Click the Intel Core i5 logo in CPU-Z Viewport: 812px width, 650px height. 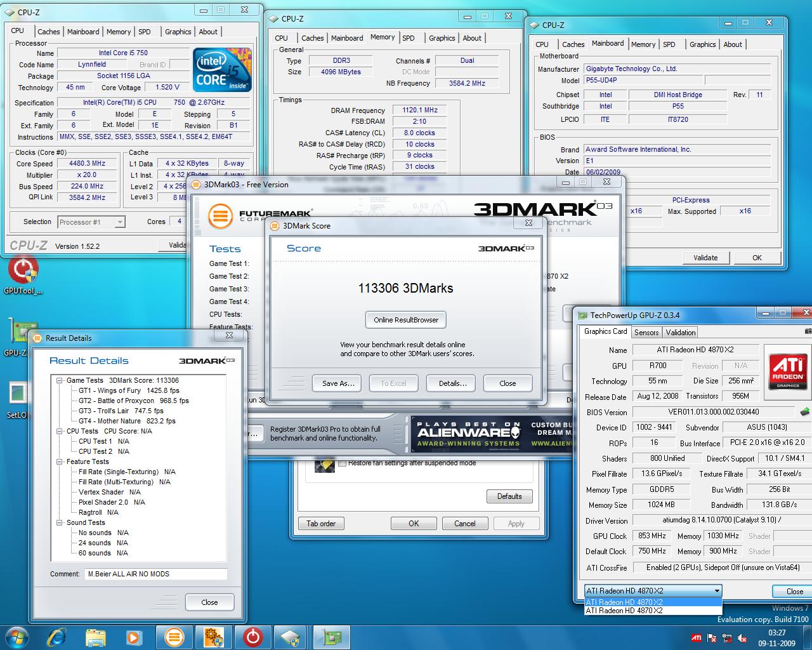[222, 69]
